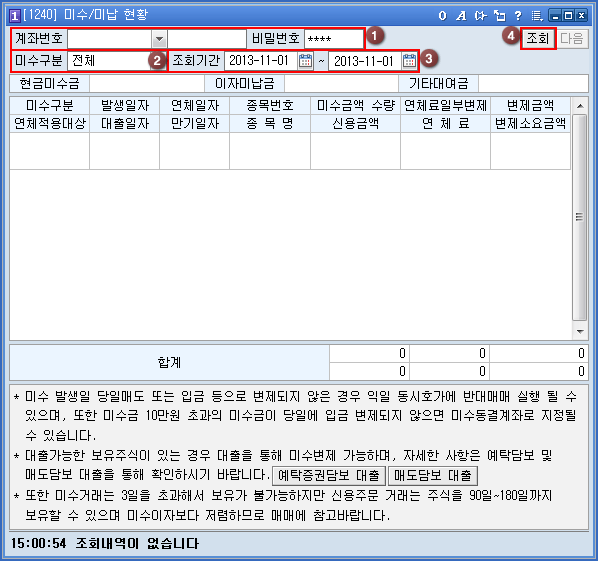The image size is (598, 561).
Task: Open help with the question mark icon
Action: click(518, 16)
